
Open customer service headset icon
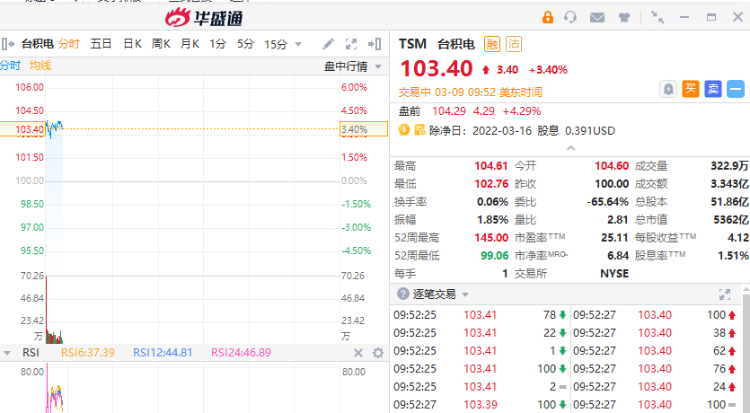[570, 17]
